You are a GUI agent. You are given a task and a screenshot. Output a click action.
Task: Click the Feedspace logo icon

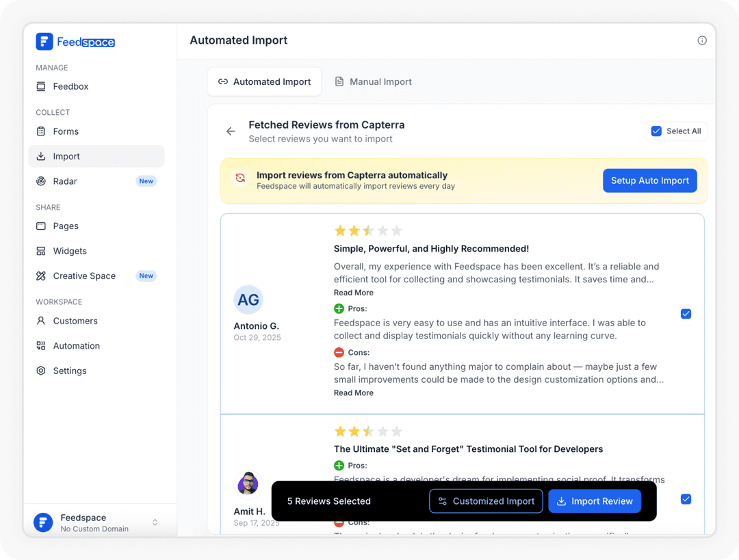44,42
